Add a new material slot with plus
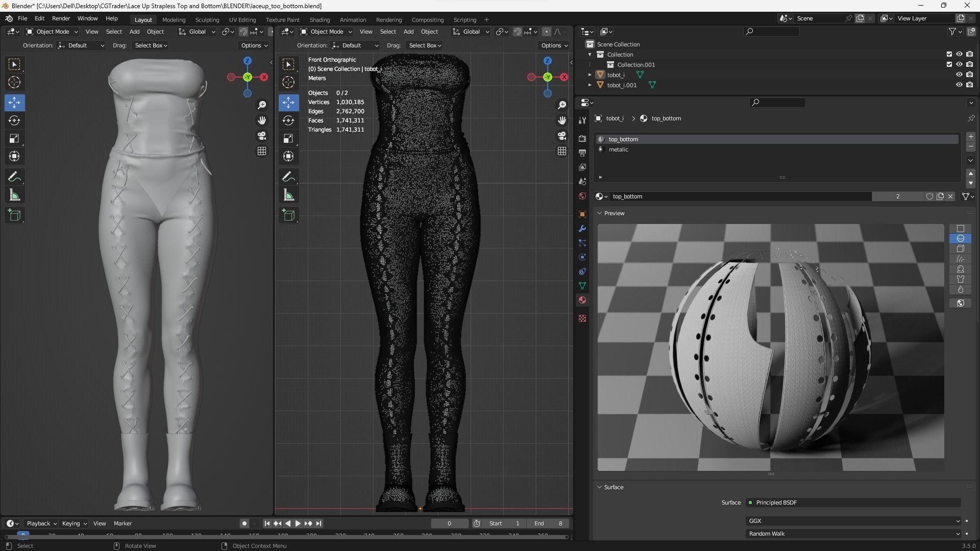 pyautogui.click(x=971, y=137)
